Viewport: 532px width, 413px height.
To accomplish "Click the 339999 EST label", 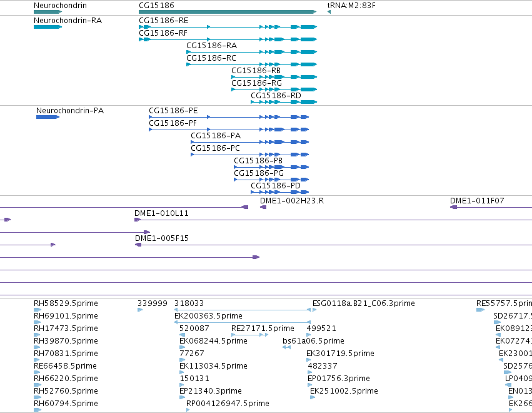I will pos(153,303).
